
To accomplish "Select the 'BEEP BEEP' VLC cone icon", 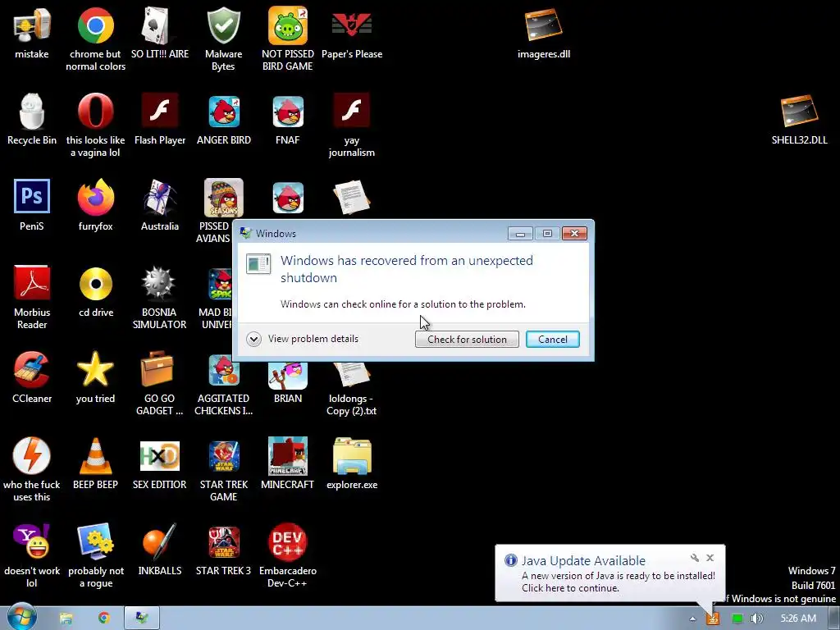I will 95,455.
